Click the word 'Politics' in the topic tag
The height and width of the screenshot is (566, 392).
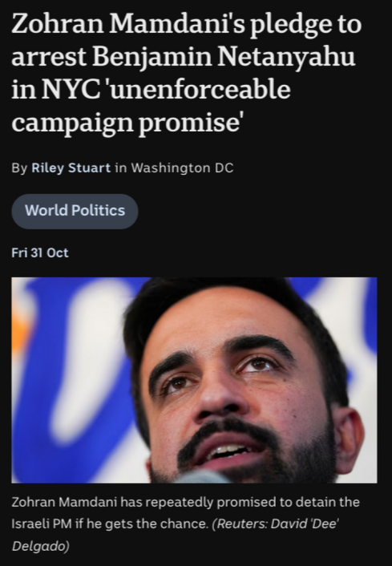(x=98, y=210)
